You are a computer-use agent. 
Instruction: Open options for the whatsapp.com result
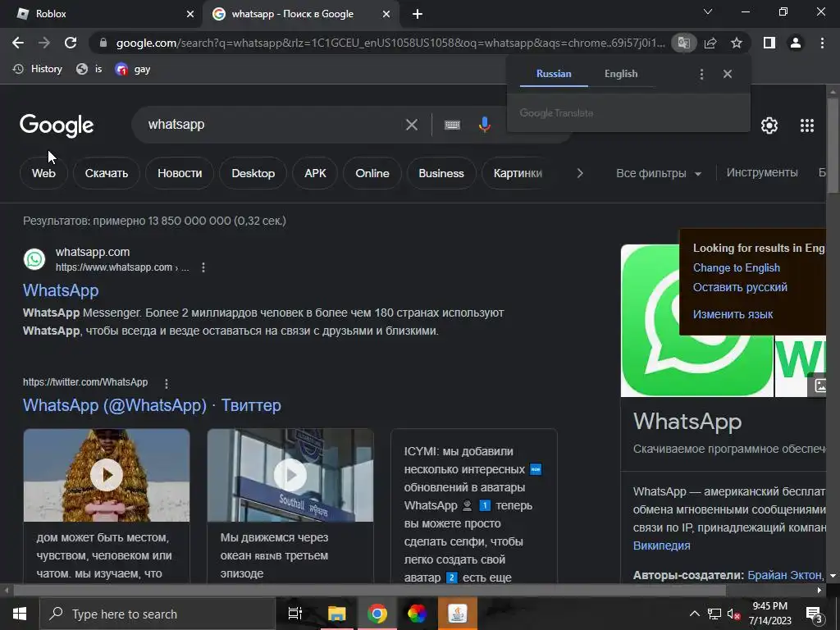pyautogui.click(x=203, y=267)
